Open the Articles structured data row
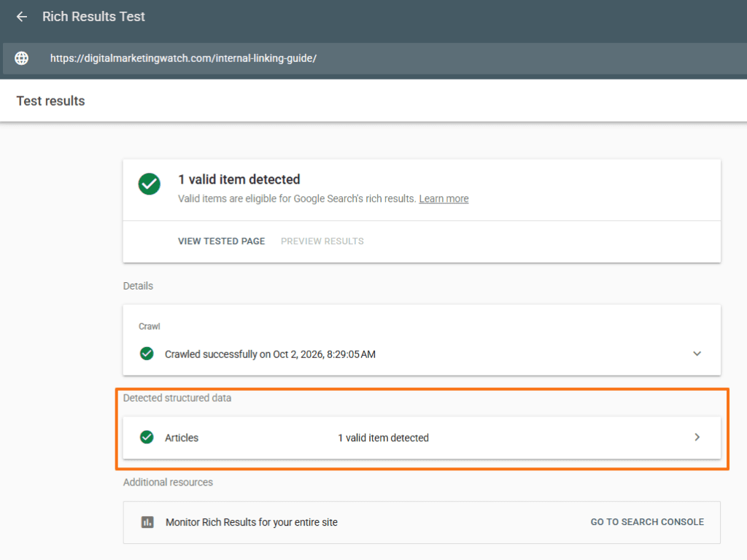 (422, 437)
